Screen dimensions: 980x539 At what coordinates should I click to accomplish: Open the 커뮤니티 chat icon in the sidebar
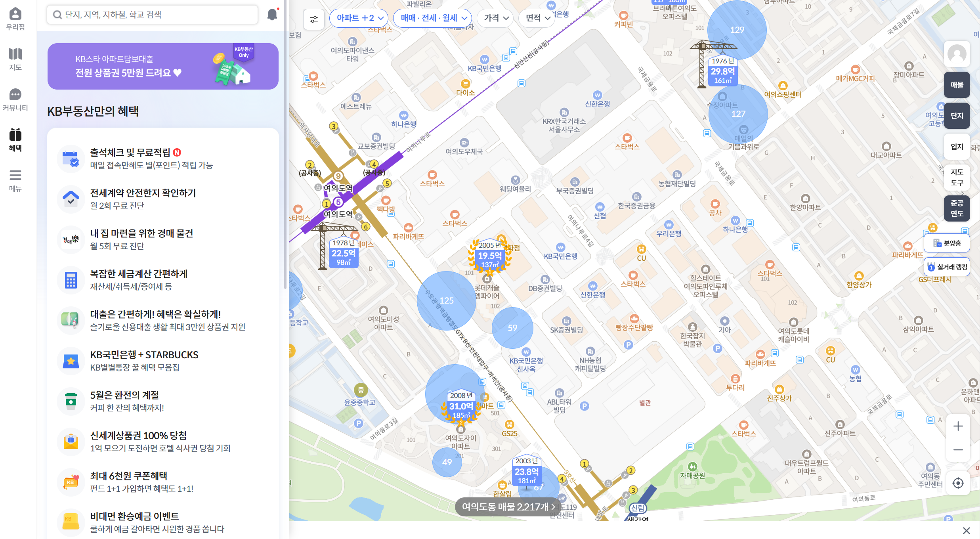pyautogui.click(x=15, y=99)
